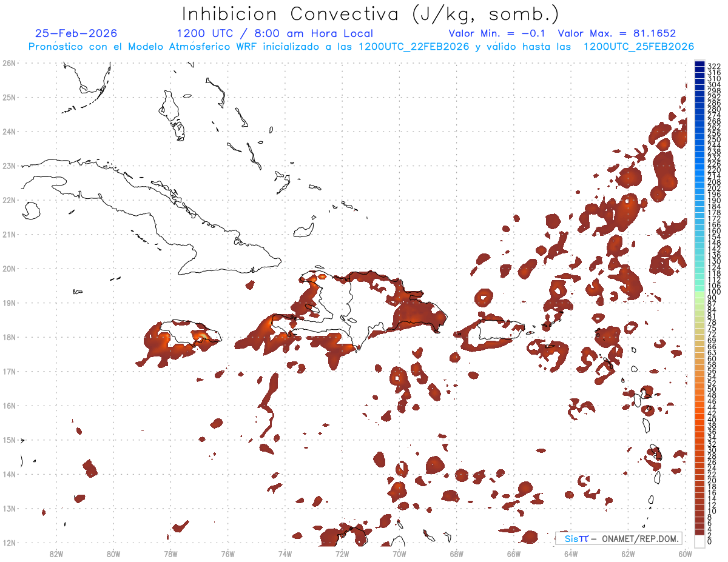Click the 13N latitude label
This screenshot has height=562, width=728.
coord(8,508)
